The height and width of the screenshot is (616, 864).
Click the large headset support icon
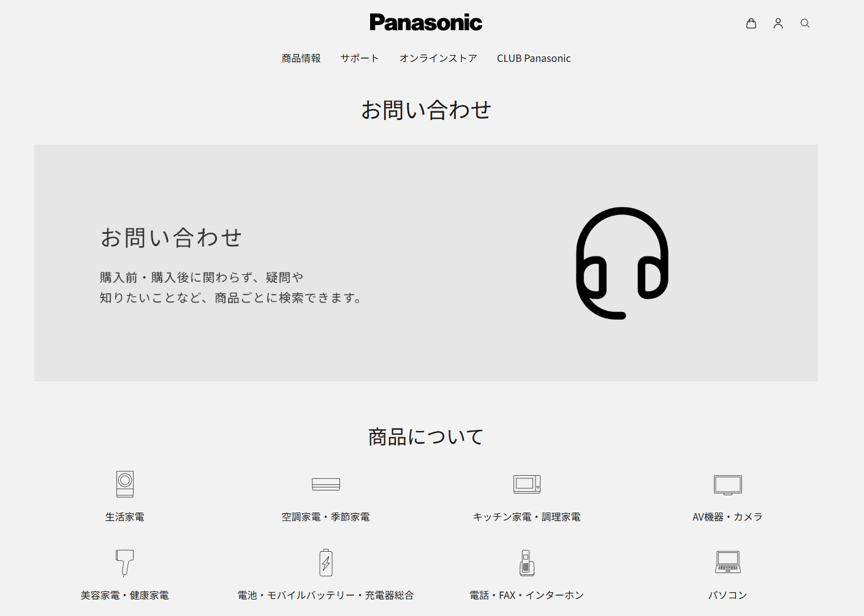coord(622,263)
